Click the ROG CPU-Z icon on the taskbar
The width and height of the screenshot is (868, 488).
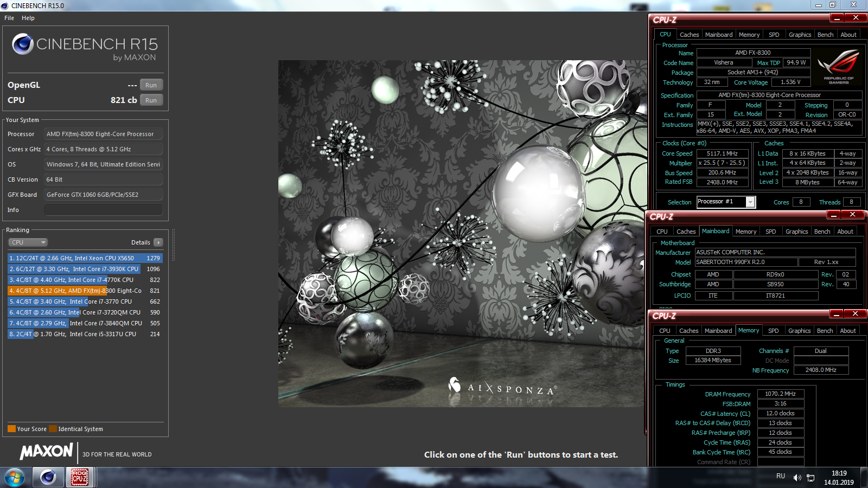80,478
